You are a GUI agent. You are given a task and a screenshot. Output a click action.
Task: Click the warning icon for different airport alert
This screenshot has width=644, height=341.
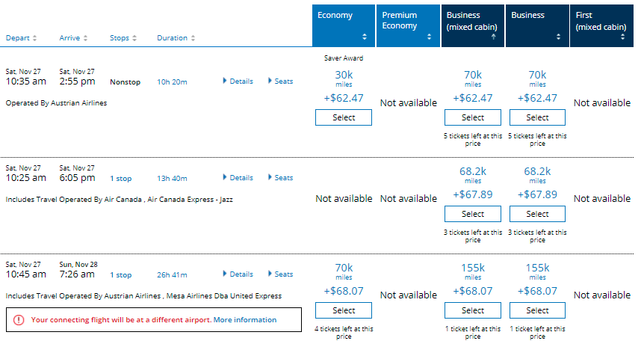click(x=19, y=320)
